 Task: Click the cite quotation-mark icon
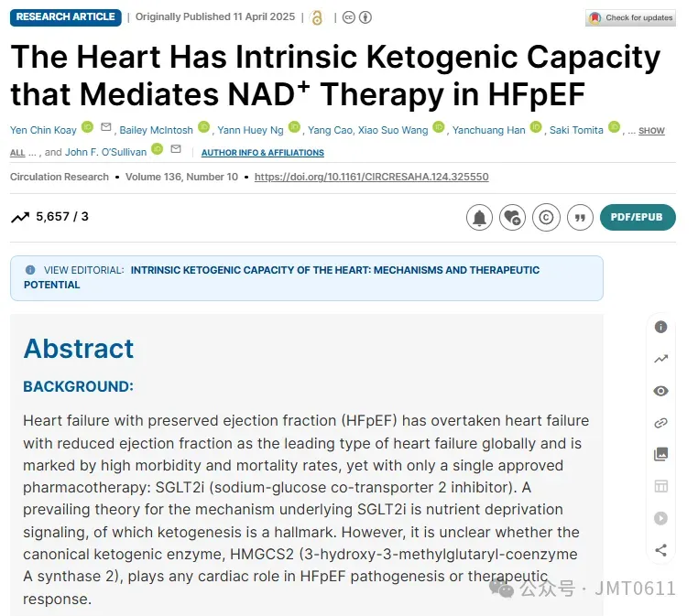point(579,218)
